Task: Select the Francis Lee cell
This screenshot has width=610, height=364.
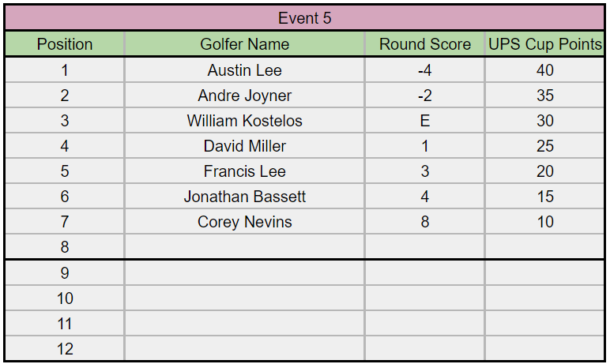Action: [244, 171]
